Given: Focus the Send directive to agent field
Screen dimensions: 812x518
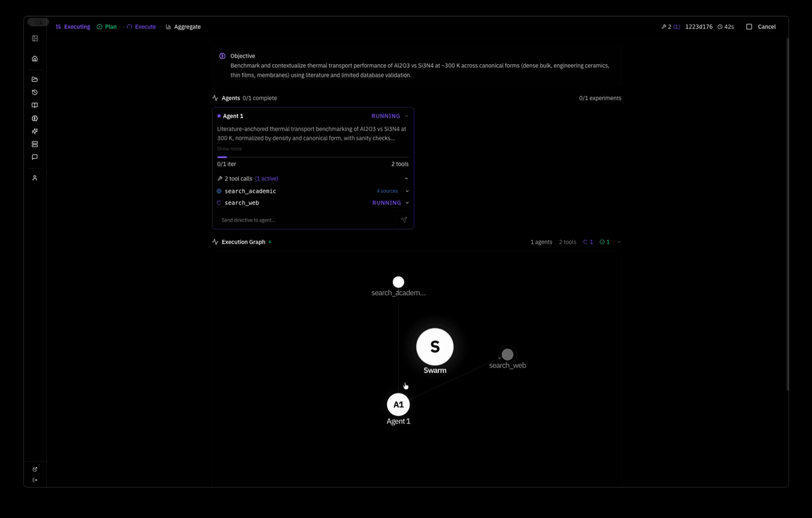Looking at the screenshot, I should click(306, 220).
